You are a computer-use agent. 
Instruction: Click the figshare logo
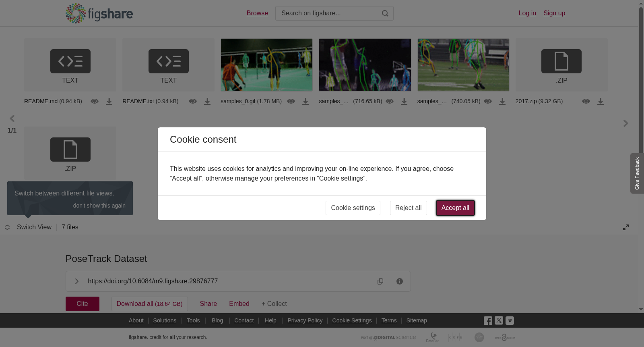[x=99, y=13]
